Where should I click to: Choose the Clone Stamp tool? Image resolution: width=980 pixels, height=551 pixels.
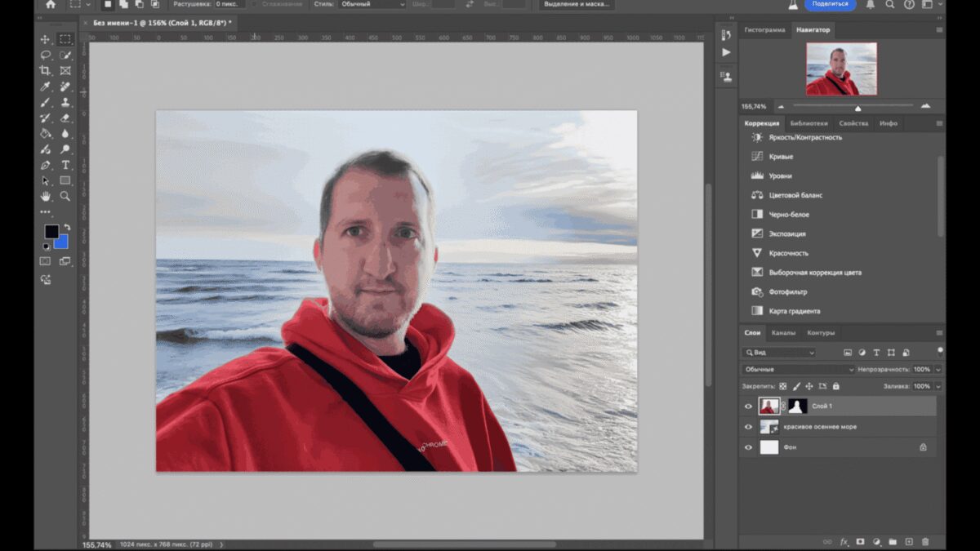65,102
